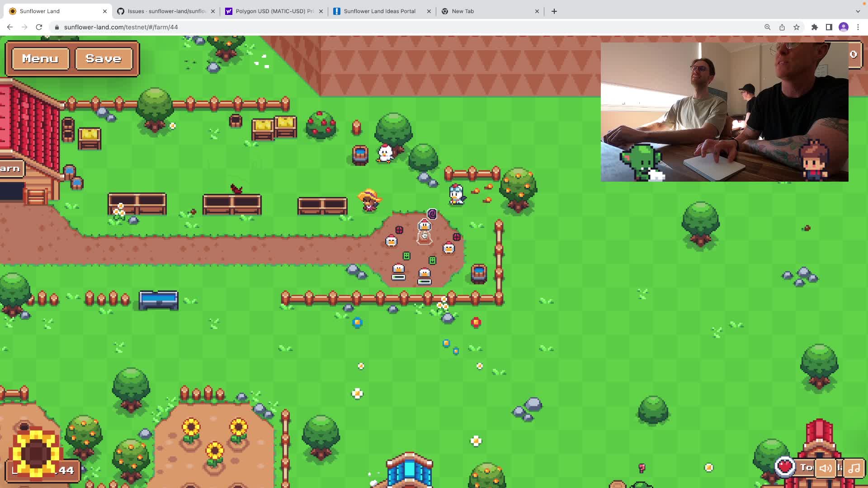Open the game Menu button
868x488 pixels.
pyautogui.click(x=40, y=59)
